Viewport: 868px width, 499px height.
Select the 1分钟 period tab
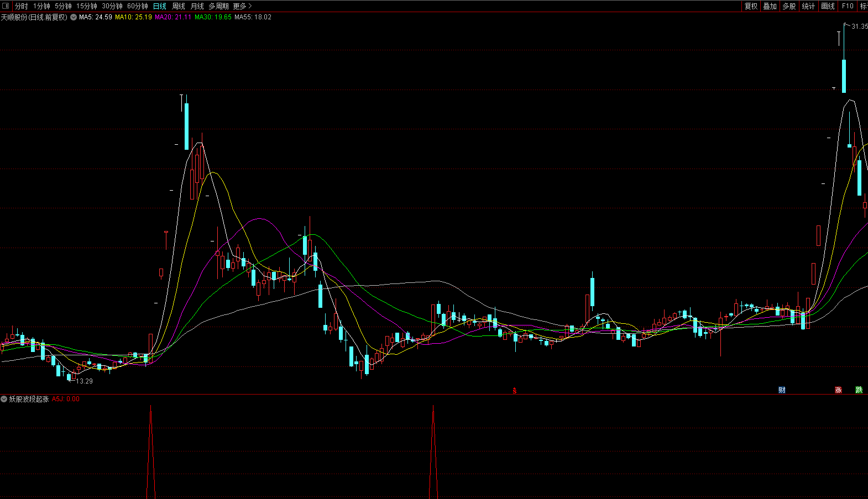(41, 6)
